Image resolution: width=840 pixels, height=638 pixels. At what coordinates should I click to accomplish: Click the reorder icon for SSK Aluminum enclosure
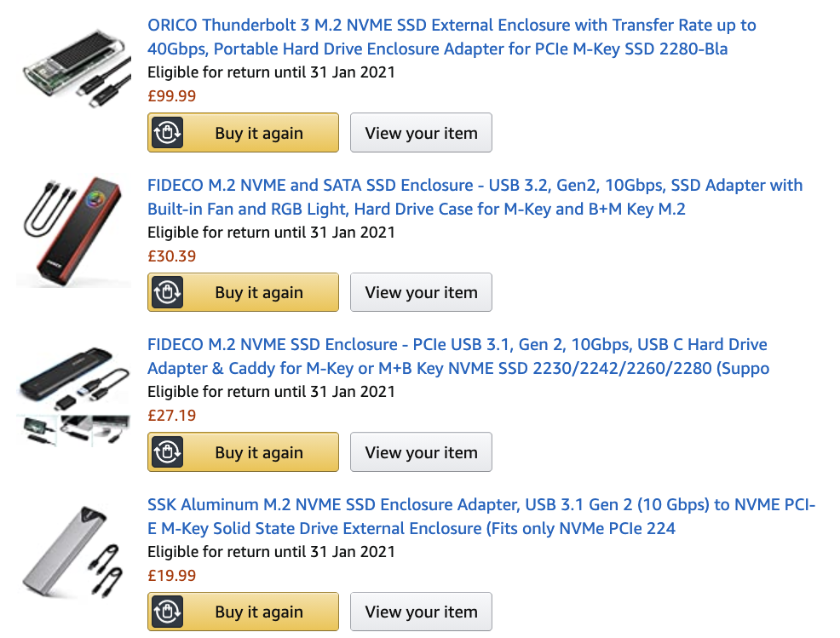pos(168,612)
